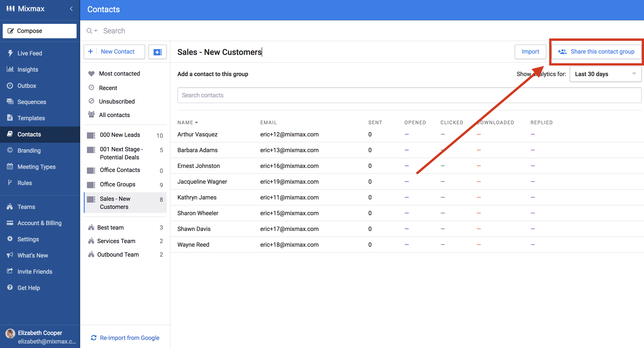The width and height of the screenshot is (644, 348).
Task: Open the Unsubscribed contacts list
Action: click(116, 102)
